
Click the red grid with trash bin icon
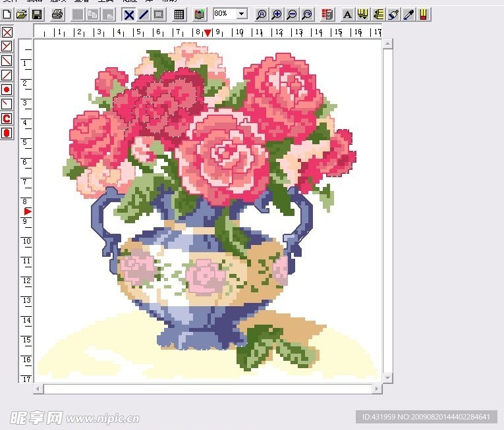(327, 14)
